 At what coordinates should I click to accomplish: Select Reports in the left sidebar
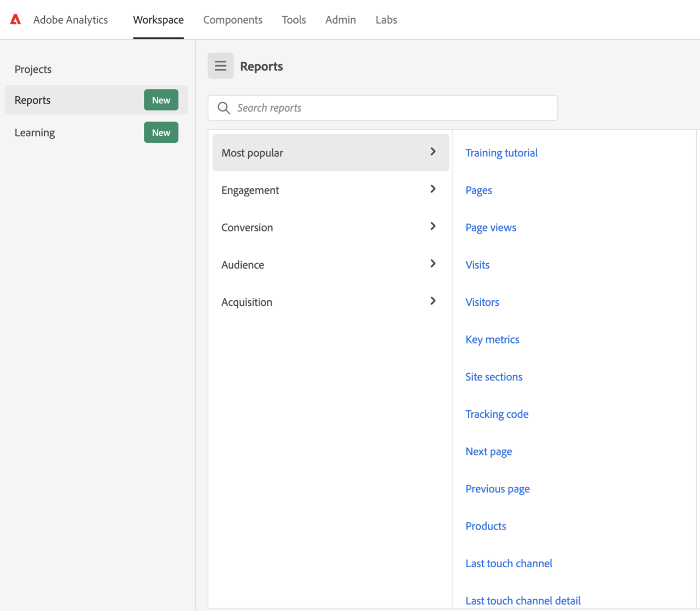click(x=96, y=100)
